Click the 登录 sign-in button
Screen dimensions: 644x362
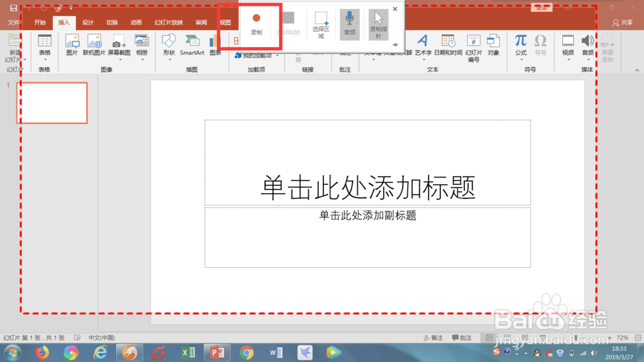point(542,7)
